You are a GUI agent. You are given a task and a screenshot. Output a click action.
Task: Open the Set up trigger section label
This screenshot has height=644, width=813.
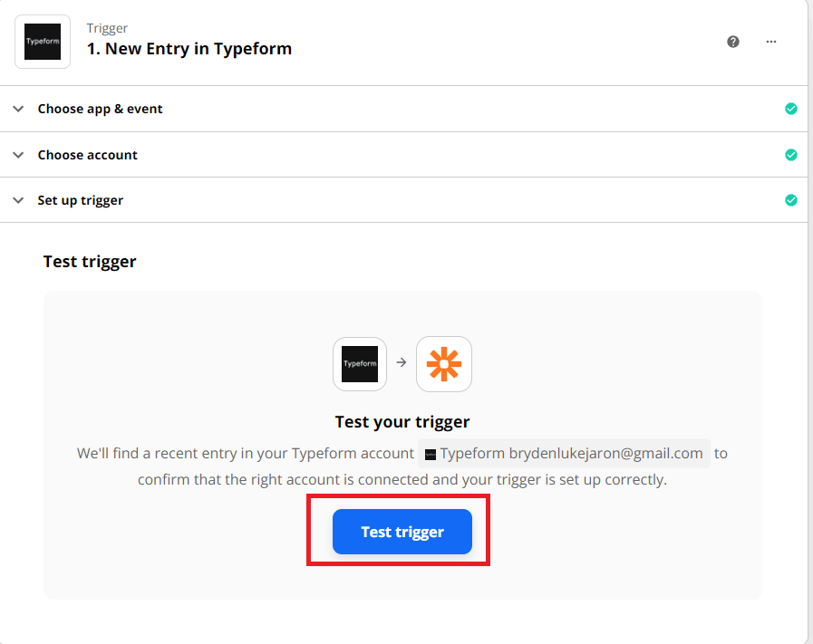pyautogui.click(x=81, y=200)
